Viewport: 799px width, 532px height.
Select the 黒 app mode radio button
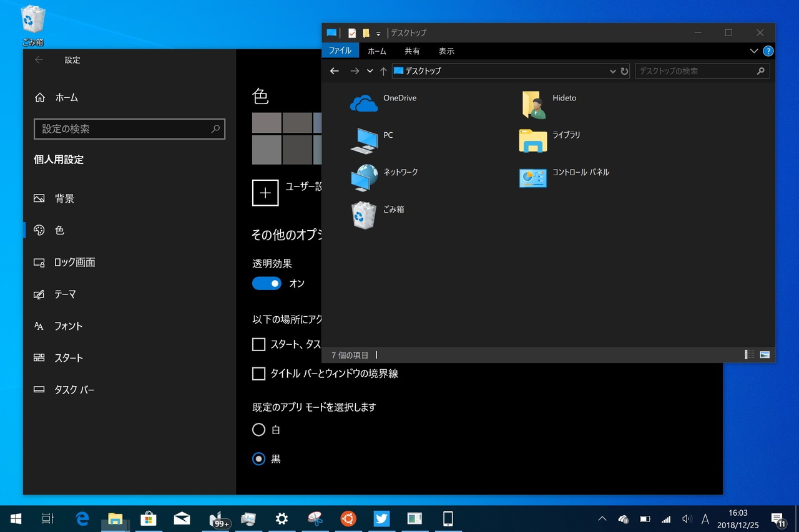[x=258, y=459]
